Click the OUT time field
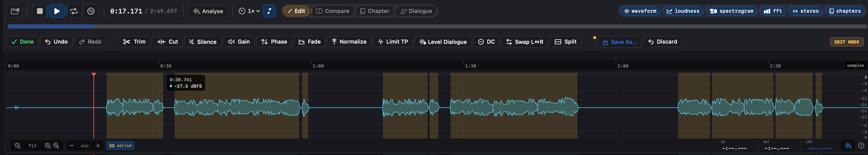Image resolution: width=868 pixels, height=155 pixels. coord(777,148)
